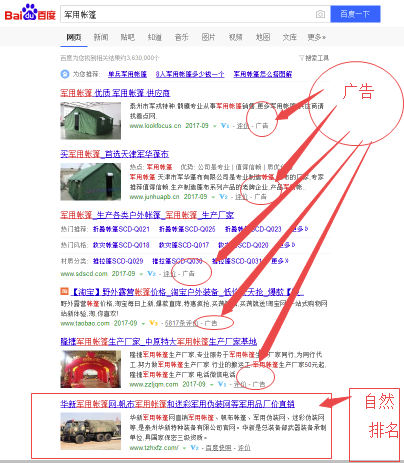The height and width of the screenshot is (463, 404).
Task: Open 折叠帐篷SCD-Q021 sublink
Action: 121,229
